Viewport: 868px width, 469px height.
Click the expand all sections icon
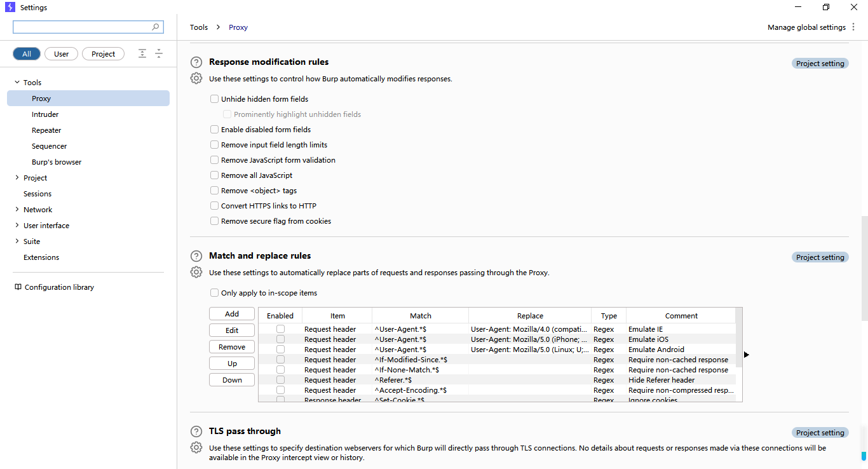(x=142, y=54)
